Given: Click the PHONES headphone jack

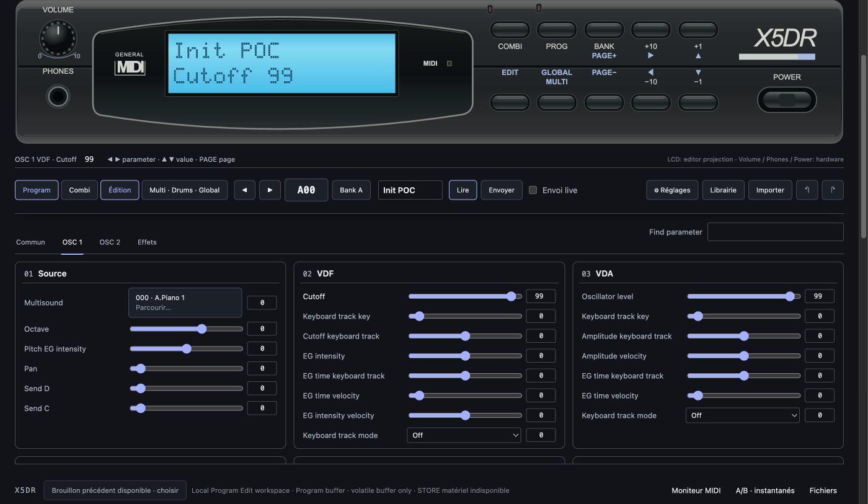Looking at the screenshot, I should 59,97.
